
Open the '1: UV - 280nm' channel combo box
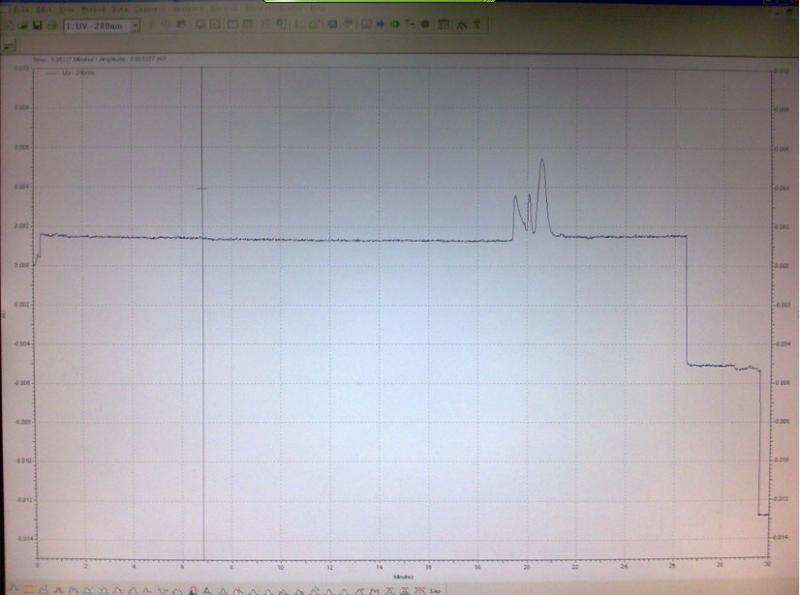(x=102, y=26)
